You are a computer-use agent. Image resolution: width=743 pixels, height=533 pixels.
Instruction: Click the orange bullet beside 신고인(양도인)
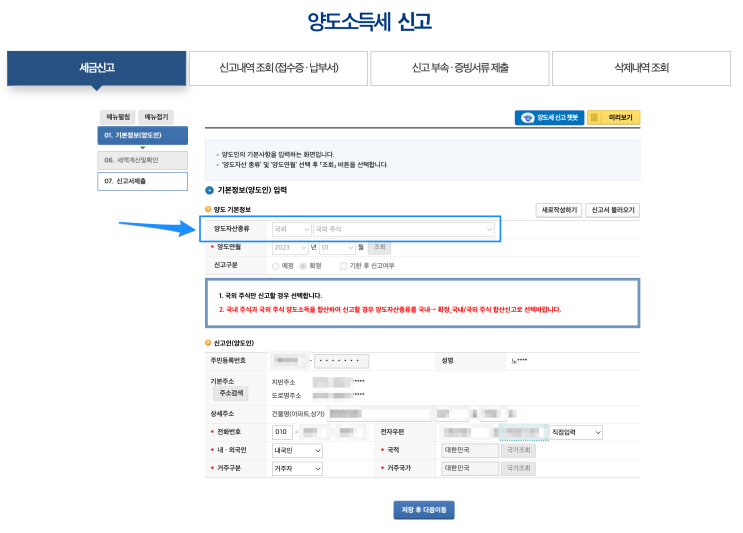coord(208,343)
